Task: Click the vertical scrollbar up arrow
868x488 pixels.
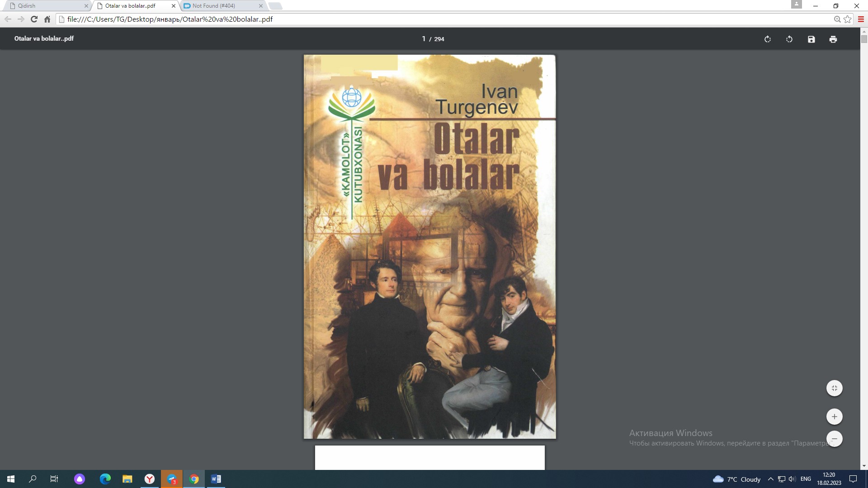Action: click(x=864, y=32)
